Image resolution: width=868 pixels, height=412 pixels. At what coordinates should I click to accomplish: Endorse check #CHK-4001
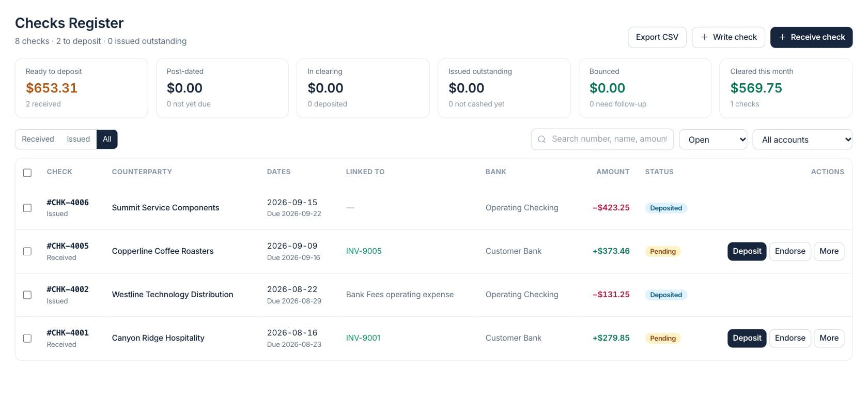790,338
